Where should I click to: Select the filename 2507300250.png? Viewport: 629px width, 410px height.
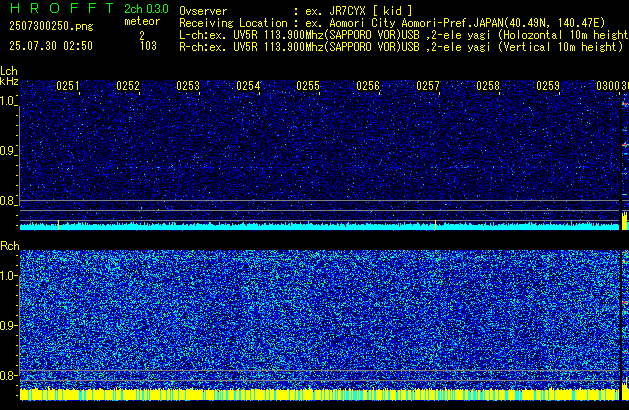(51, 26)
